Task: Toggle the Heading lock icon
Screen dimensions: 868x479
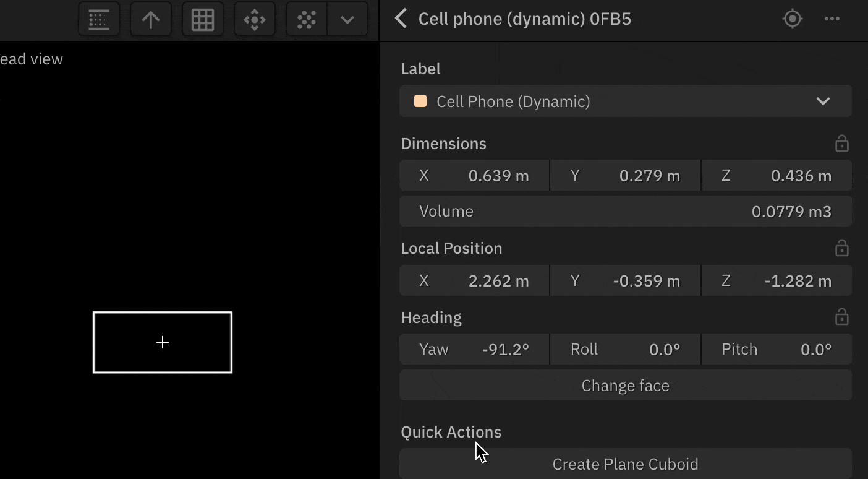Action: coord(841,318)
